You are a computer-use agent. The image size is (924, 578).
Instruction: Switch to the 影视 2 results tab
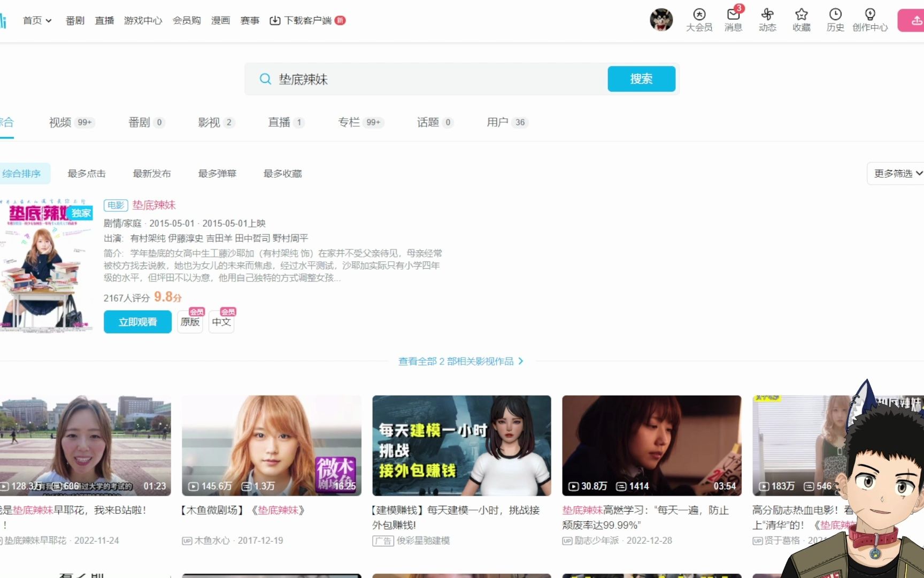pyautogui.click(x=216, y=123)
